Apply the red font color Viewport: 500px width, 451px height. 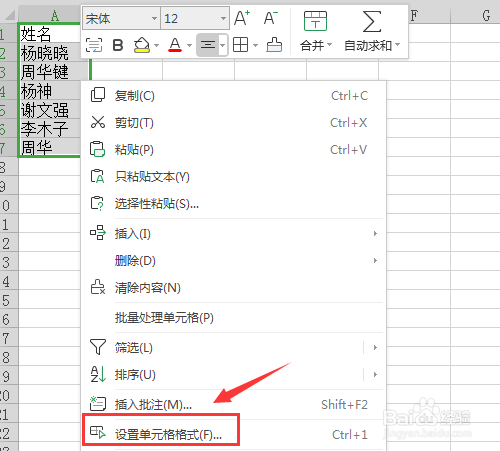(x=175, y=45)
